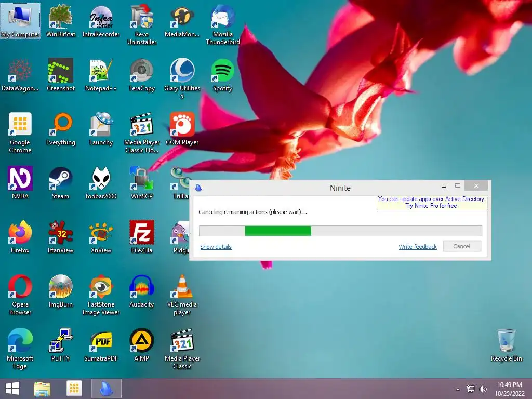
Task: Open the Audacity desktop icon
Action: click(x=141, y=291)
